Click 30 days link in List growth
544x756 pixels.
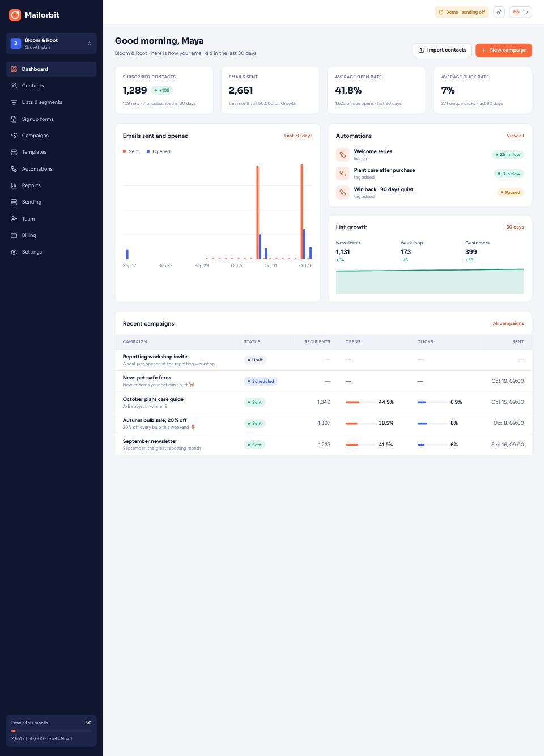(515, 227)
